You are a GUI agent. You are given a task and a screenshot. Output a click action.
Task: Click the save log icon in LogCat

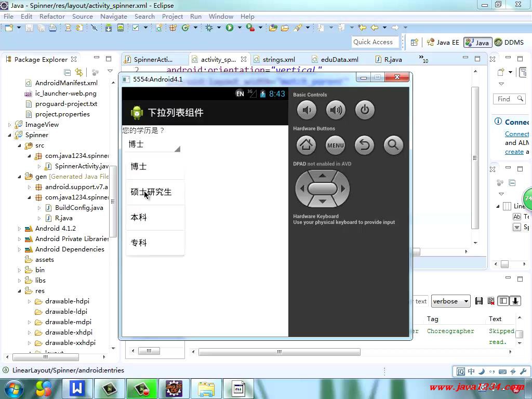tap(479, 301)
